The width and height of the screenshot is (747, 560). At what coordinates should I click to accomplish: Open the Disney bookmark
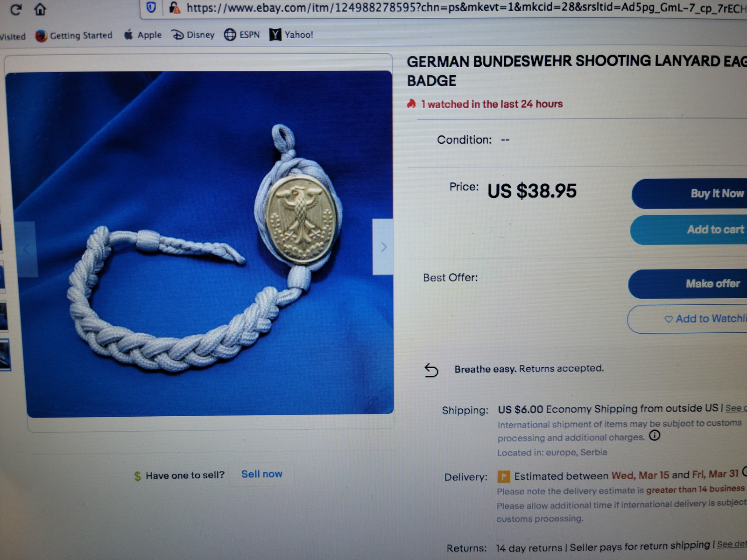click(193, 35)
